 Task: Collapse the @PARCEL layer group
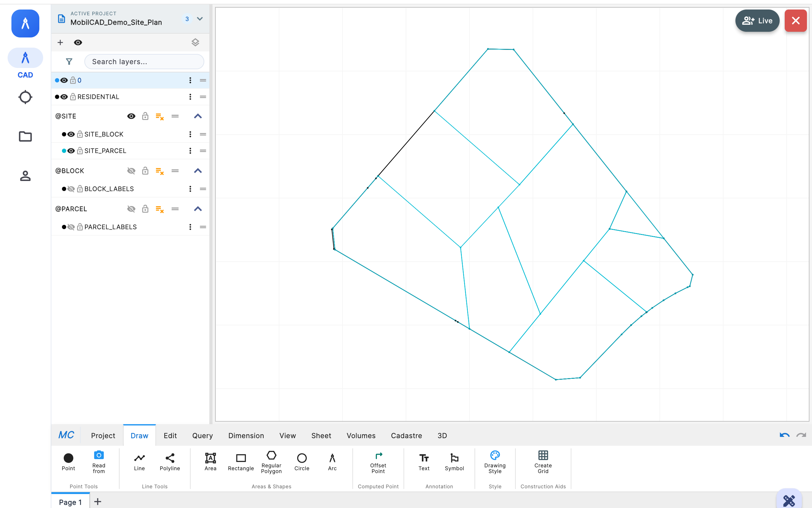point(198,209)
